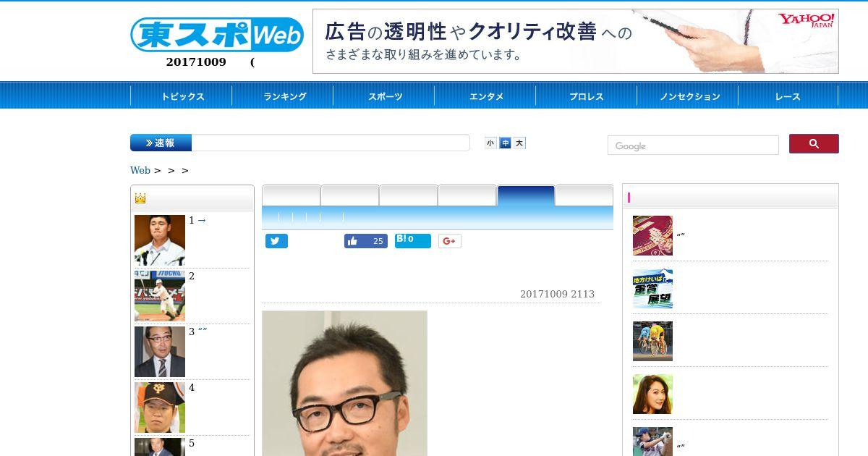Open ranking item 3 thumbnail
The height and width of the screenshot is (456, 868).
160,352
